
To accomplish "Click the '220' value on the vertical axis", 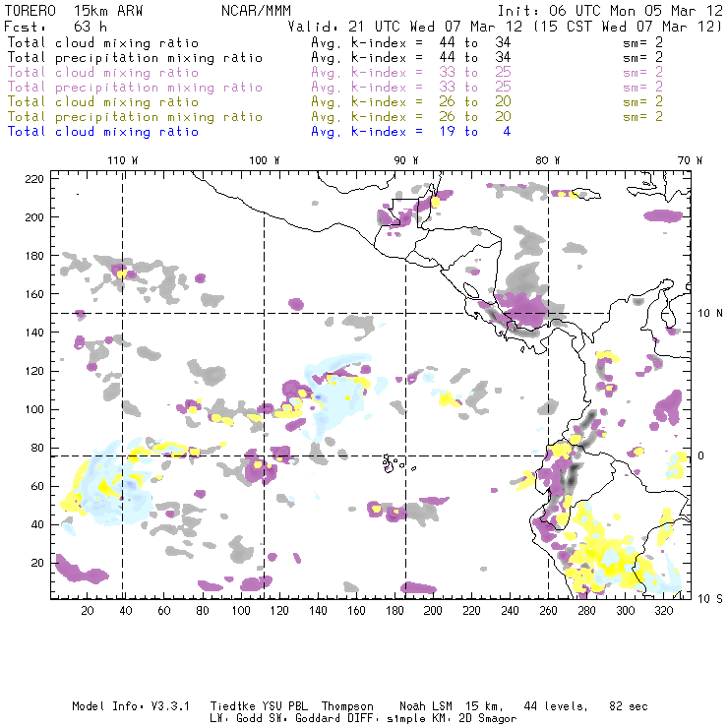I will pyautogui.click(x=34, y=179).
